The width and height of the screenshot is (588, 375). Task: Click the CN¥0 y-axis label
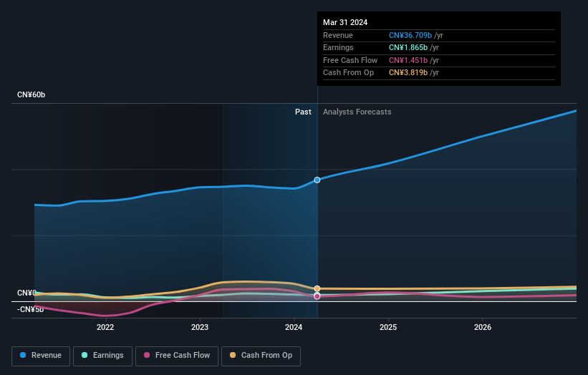point(26,293)
